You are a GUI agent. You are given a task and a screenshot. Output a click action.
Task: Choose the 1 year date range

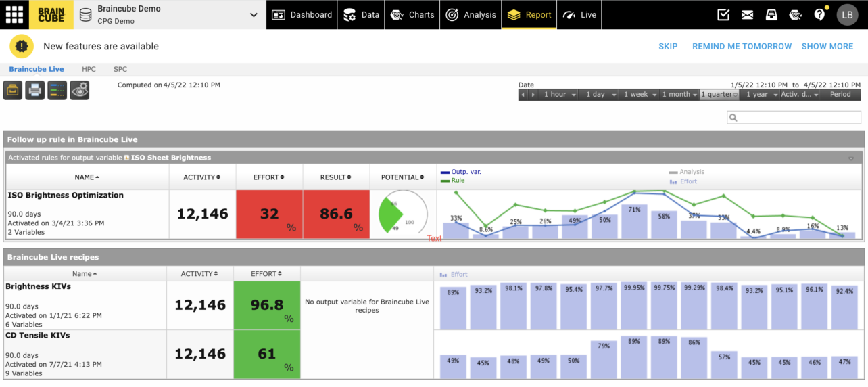click(759, 95)
